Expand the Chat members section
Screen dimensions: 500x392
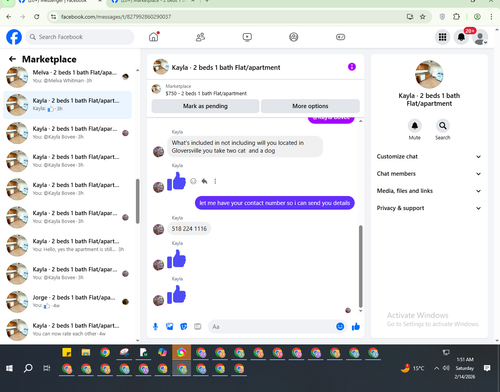tap(429, 174)
